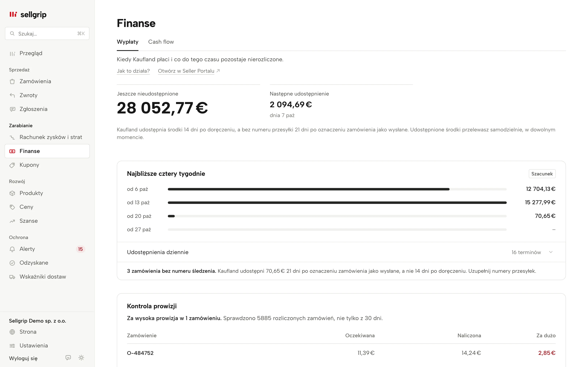Switch to the Cash flow tab
588x367 pixels.
click(161, 42)
